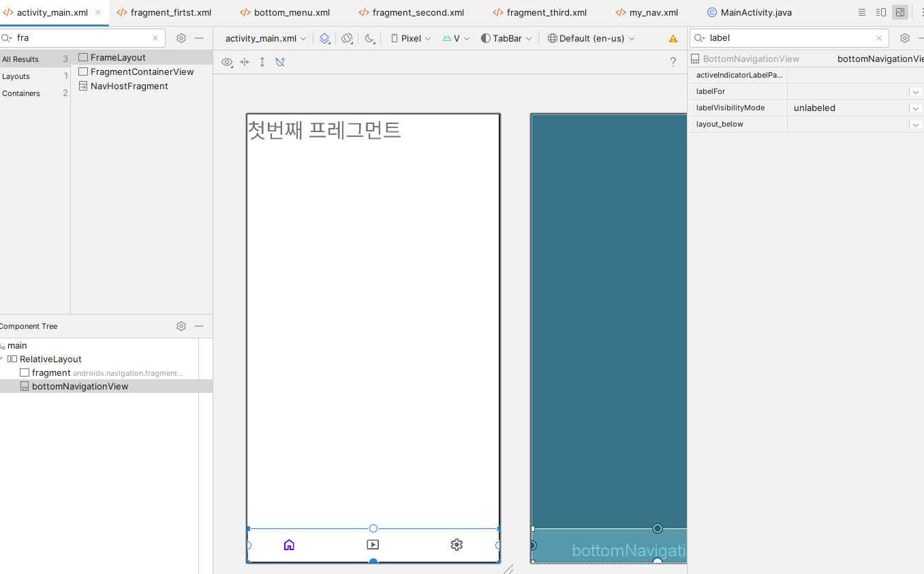
Task: Open the Default (en-us) locale dropdown
Action: point(591,38)
